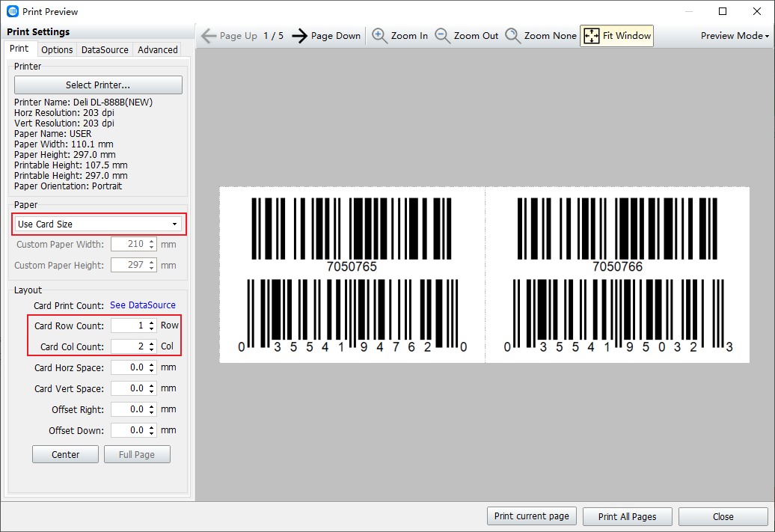Click the Zoom None magnifier icon
Screen dimensions: 775x532
click(x=512, y=36)
